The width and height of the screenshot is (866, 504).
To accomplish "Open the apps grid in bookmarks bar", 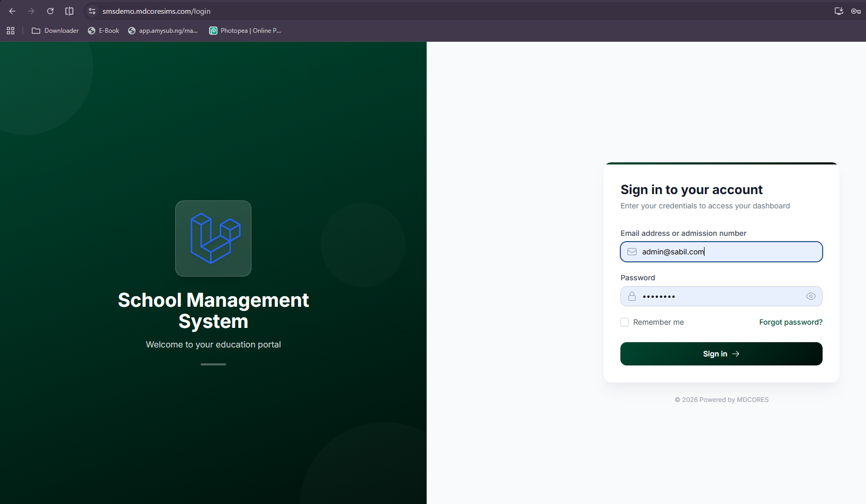I will coord(11,31).
